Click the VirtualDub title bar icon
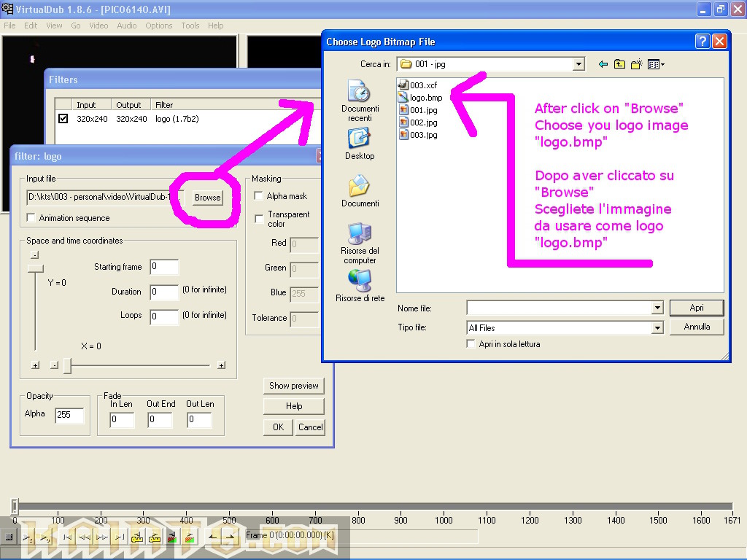 tap(7, 9)
